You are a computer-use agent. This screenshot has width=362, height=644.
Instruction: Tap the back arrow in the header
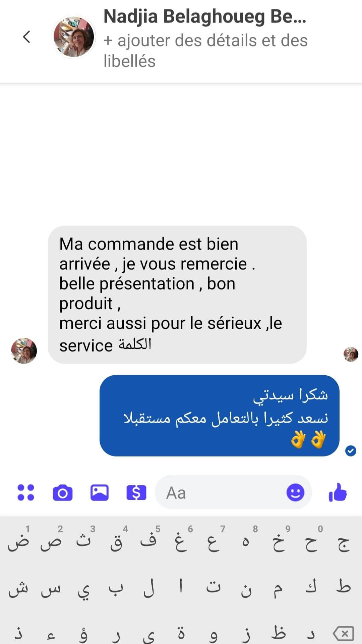point(27,37)
